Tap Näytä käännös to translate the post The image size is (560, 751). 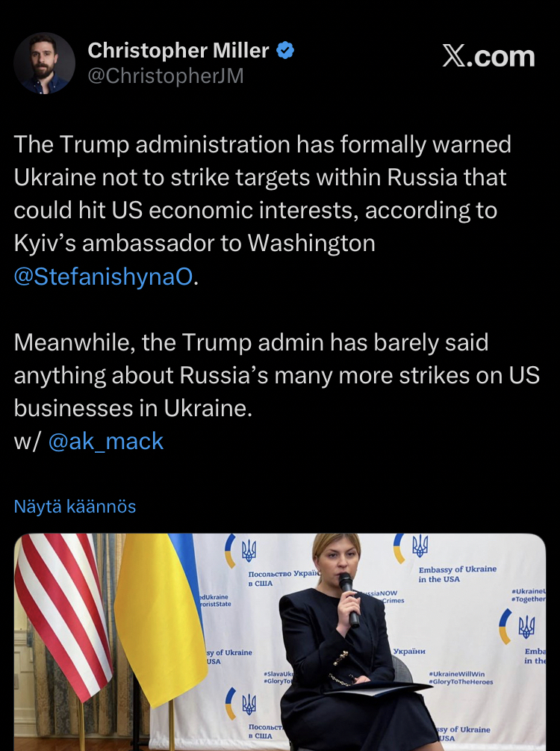coord(75,507)
